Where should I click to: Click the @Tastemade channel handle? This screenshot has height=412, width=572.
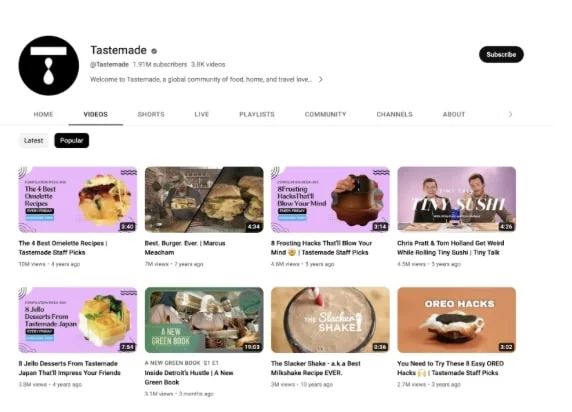pyautogui.click(x=109, y=65)
